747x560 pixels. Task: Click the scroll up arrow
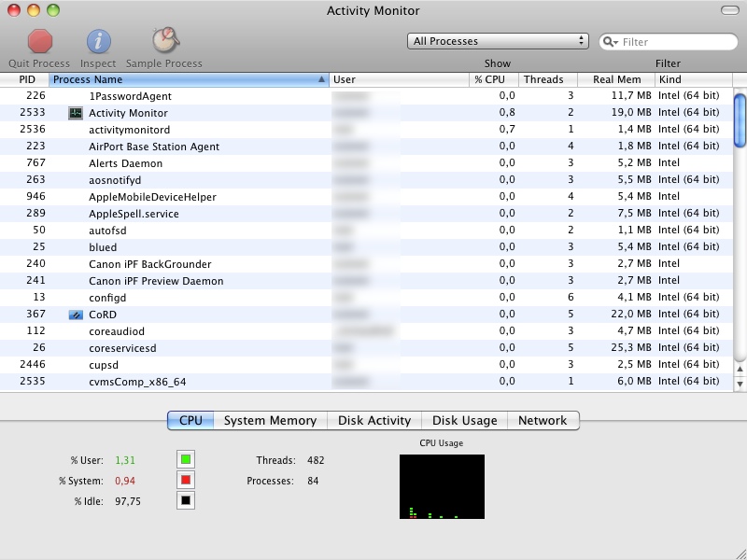coord(740,369)
